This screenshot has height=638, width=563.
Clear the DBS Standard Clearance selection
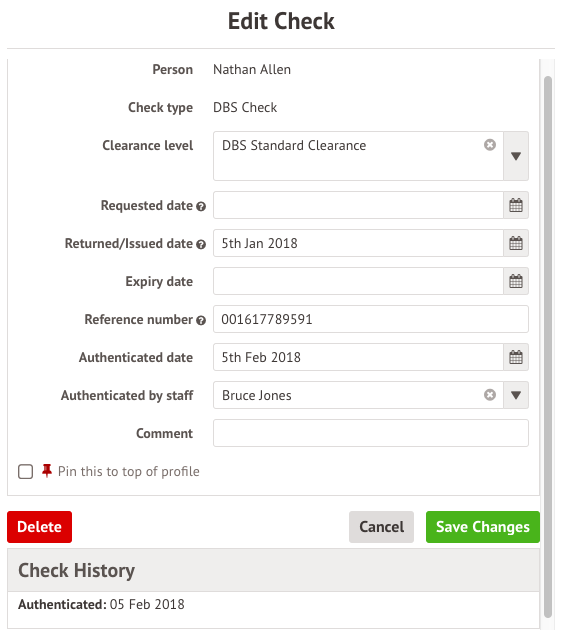pos(490,145)
